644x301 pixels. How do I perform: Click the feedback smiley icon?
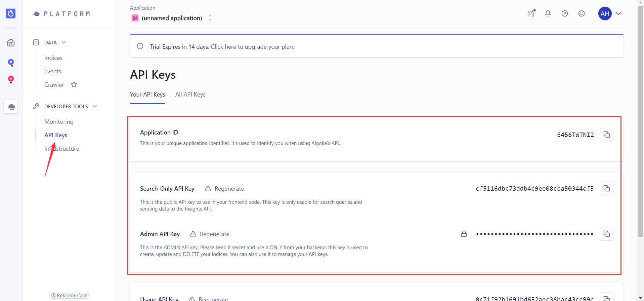point(582,13)
